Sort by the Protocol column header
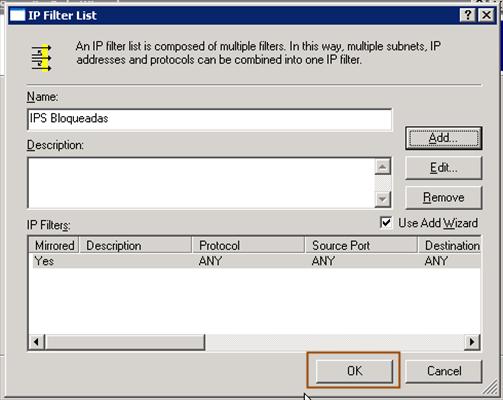This screenshot has height=400, width=503. coord(248,245)
